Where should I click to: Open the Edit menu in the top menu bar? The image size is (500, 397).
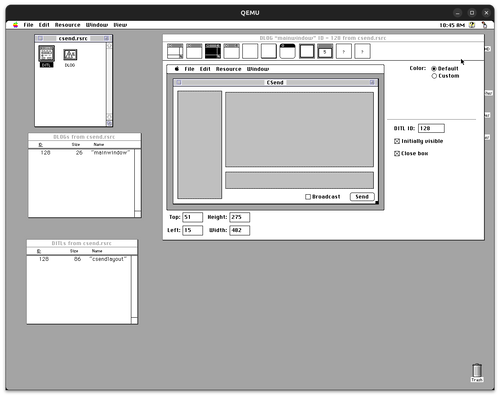44,25
